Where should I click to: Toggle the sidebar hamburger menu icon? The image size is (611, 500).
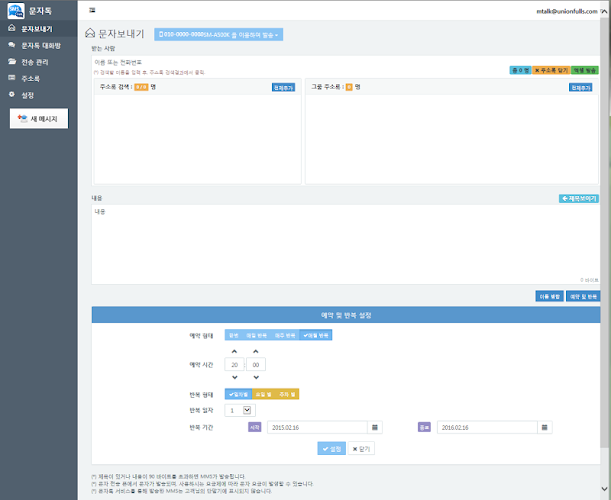[92, 10]
